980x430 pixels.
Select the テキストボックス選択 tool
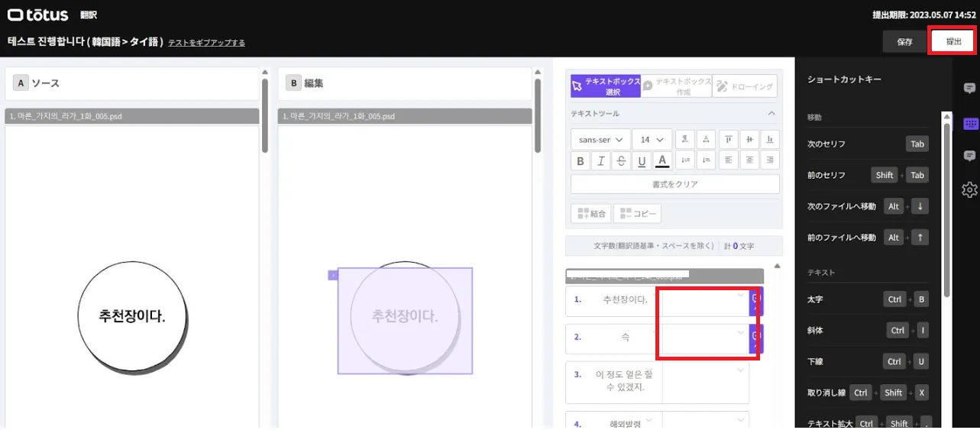click(606, 86)
